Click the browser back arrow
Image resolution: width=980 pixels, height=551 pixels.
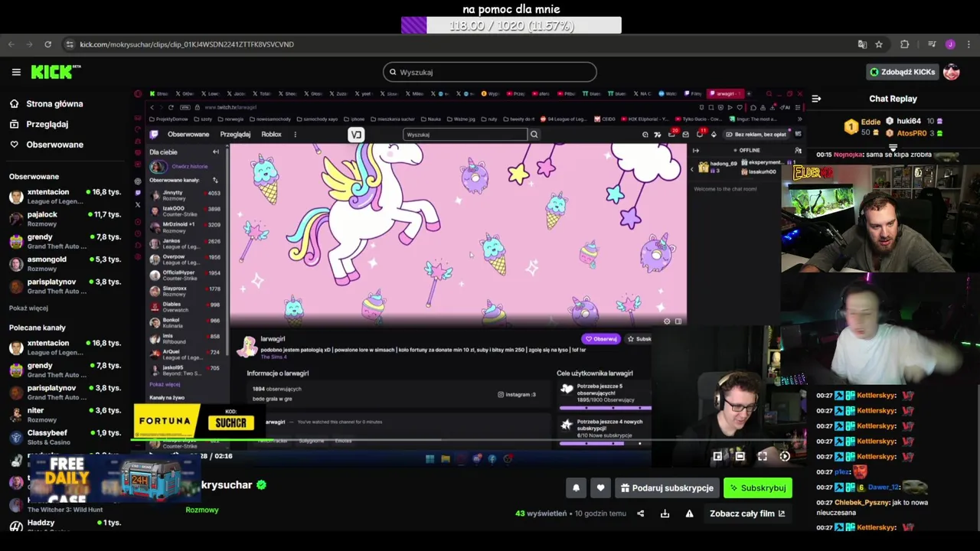(x=11, y=44)
